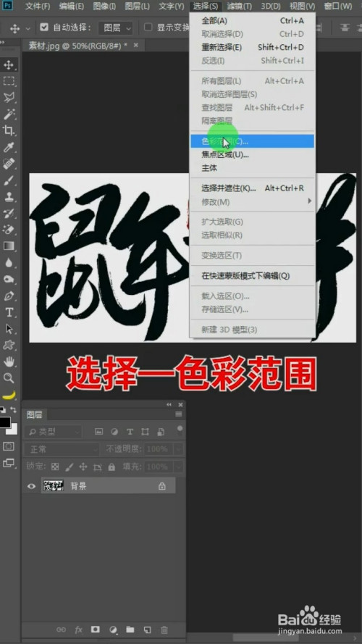This screenshot has width=362, height=644.
Task: Select the Eyedropper tool
Action: 9,148
